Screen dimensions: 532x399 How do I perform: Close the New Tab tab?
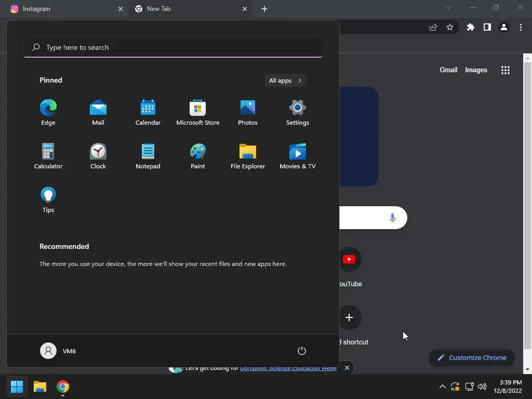245,9
